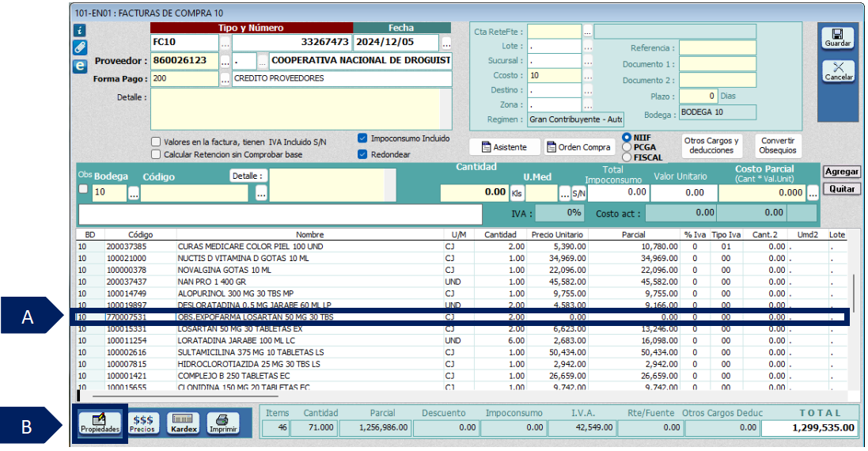868x451 pixels.
Task: Select row LORATADINA JARABE 100 ML LC
Action: 461,341
